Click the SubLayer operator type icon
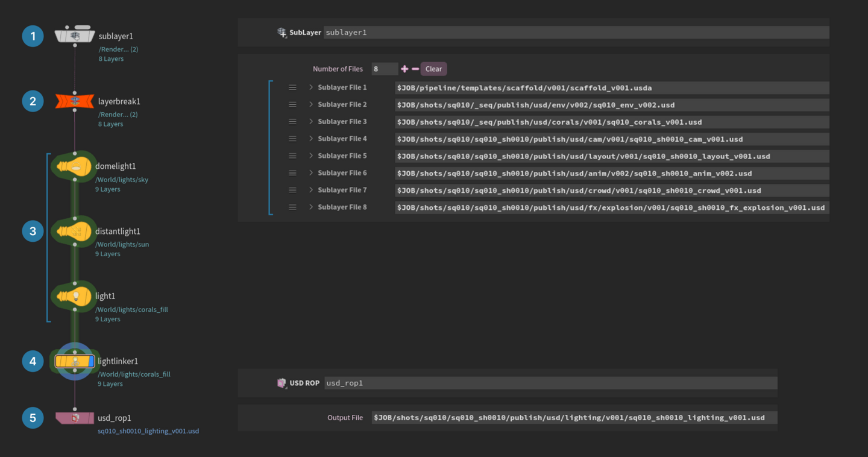The image size is (868, 457). tap(281, 33)
